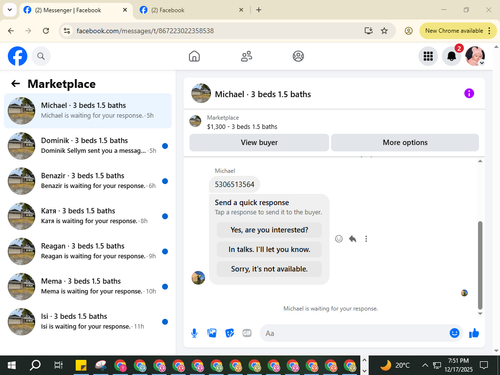Open site information icon in address bar
This screenshot has width=500, height=375.
[x=67, y=31]
